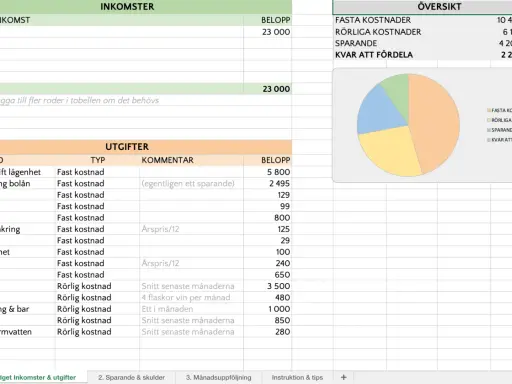Click Rörlig kostnad type in 3 500 row

pos(84,286)
